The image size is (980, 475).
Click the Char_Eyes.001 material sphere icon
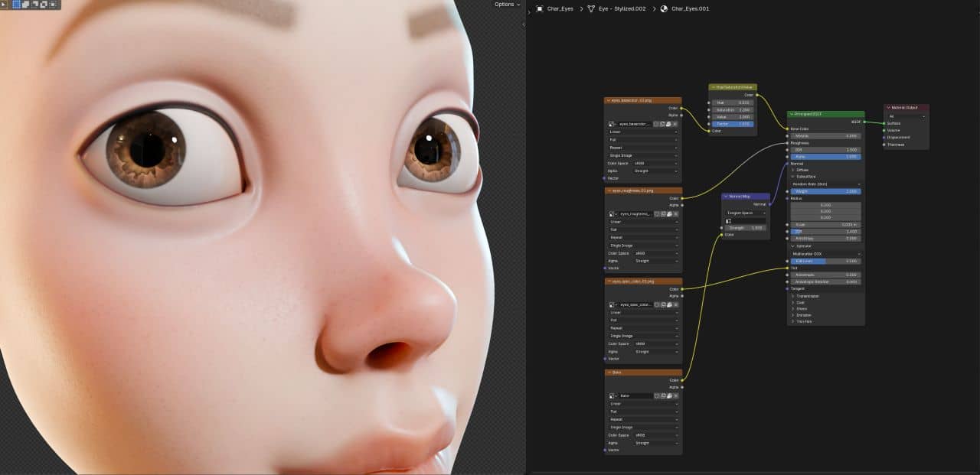[664, 8]
